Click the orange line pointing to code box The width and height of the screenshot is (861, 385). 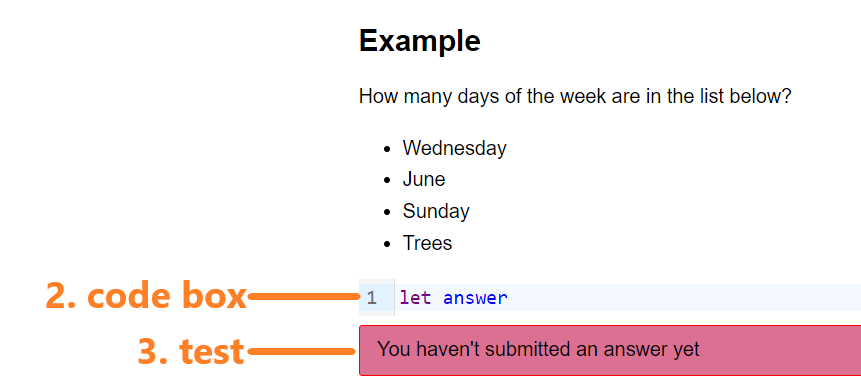point(304,297)
